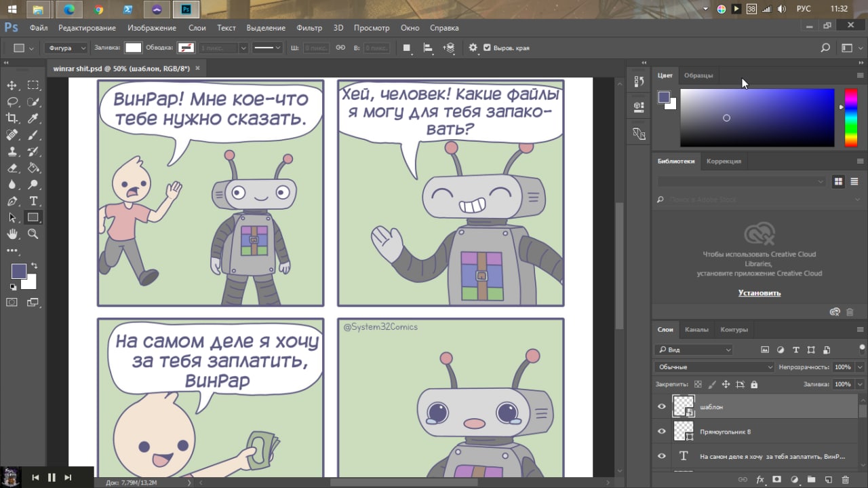The image size is (868, 488).
Task: Open the Фигура mode dropdown
Action: (x=66, y=48)
